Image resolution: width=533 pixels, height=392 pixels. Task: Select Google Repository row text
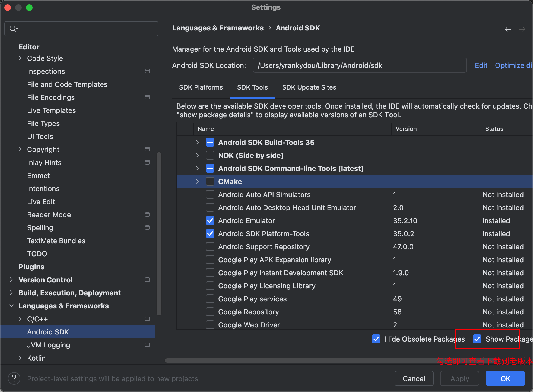coord(249,312)
